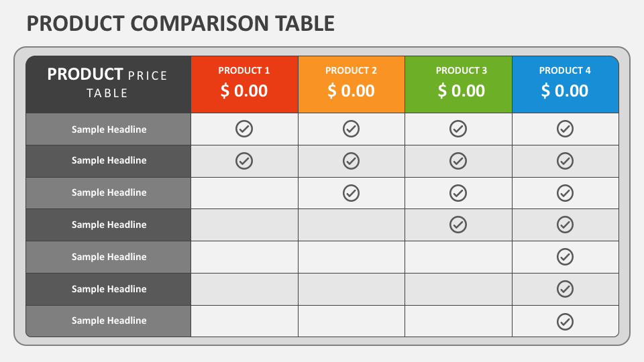The height and width of the screenshot is (362, 644).
Task: Click Product 1 checkmark in second row
Action: [244, 161]
